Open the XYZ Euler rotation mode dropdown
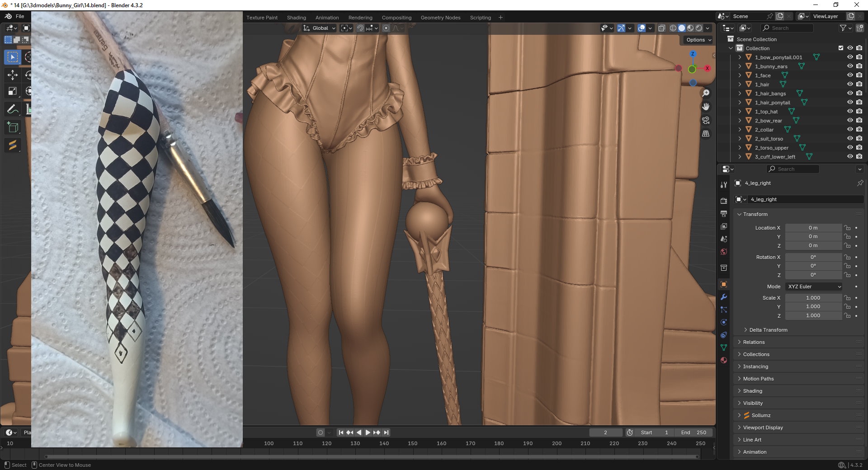868x470 pixels. (x=814, y=287)
